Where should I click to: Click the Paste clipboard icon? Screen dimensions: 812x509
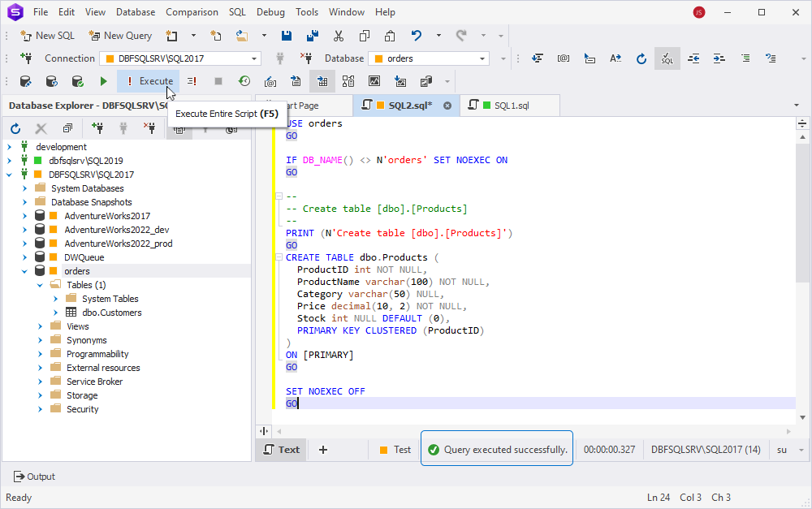[390, 36]
